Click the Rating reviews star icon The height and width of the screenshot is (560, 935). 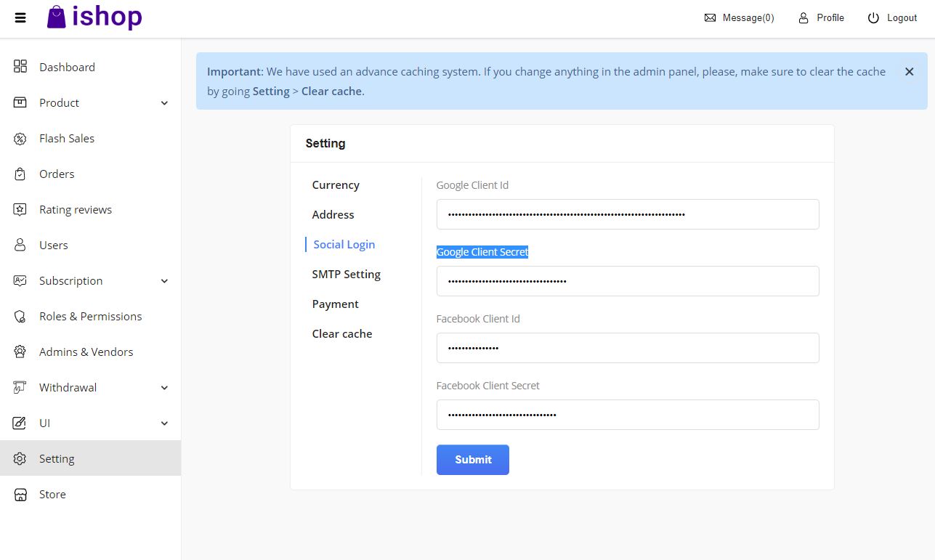[20, 210]
